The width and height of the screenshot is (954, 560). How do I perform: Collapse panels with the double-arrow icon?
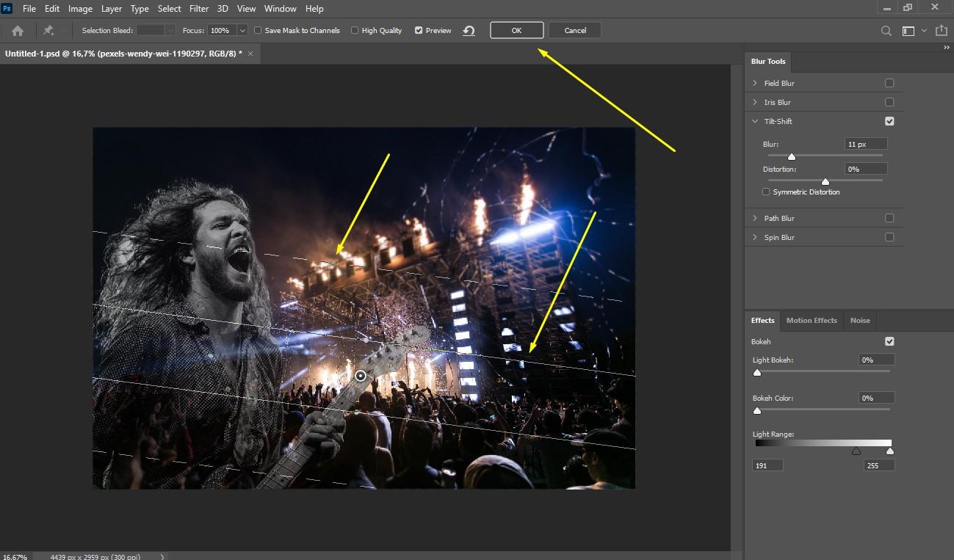click(x=947, y=47)
